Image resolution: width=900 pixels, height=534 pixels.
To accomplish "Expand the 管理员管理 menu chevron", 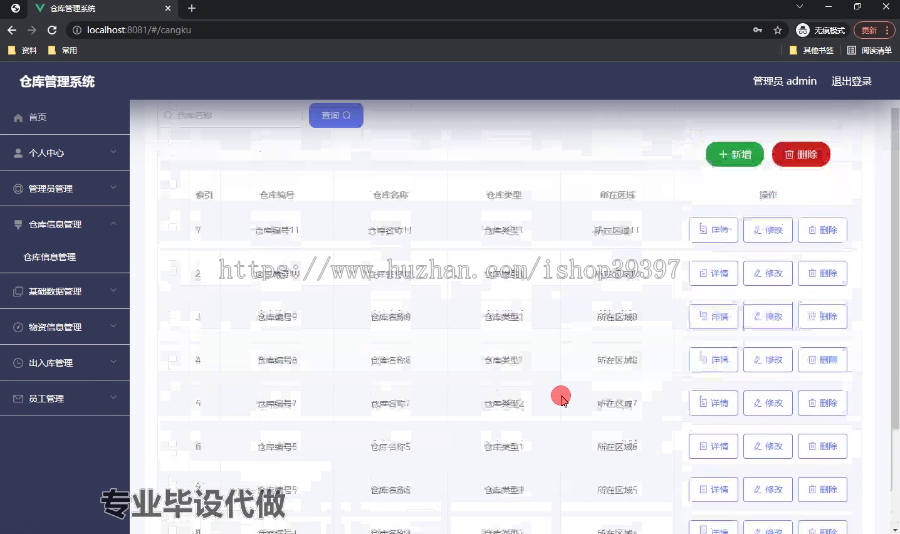I will 114,188.
